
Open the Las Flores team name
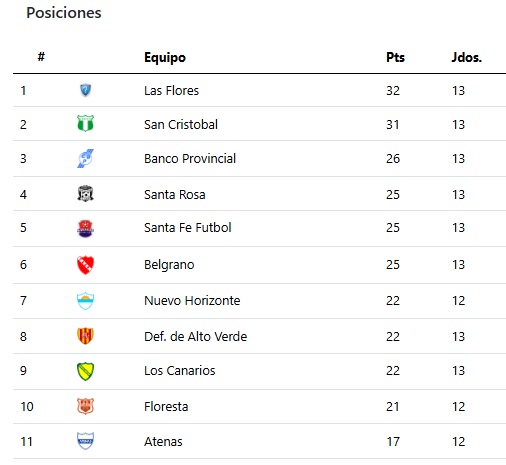tap(171, 91)
